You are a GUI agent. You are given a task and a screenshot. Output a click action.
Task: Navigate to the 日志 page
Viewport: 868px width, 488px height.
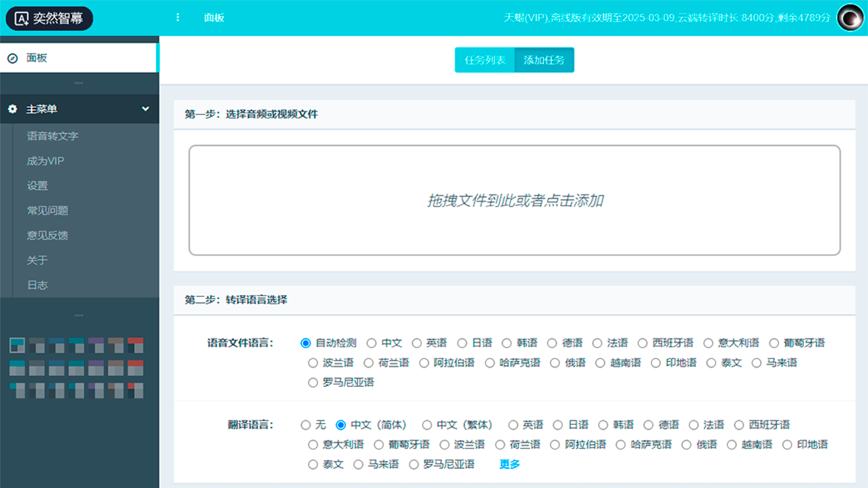tap(35, 285)
